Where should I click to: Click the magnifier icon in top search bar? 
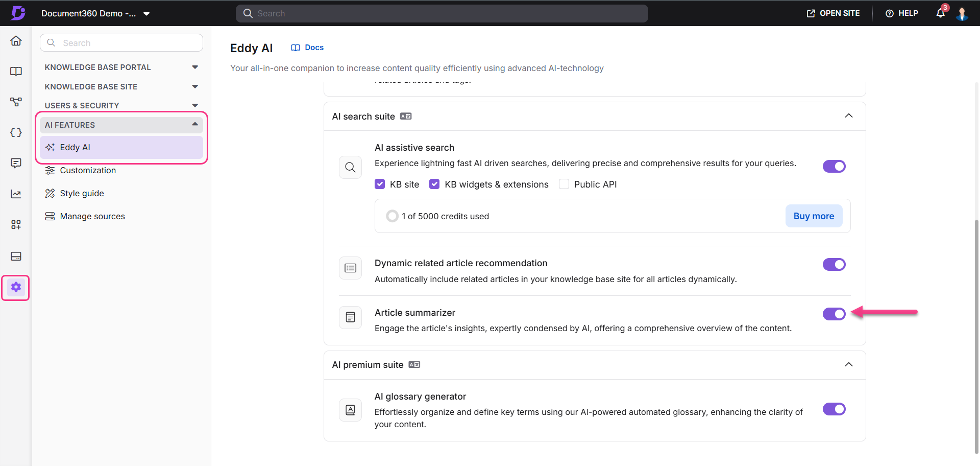pyautogui.click(x=248, y=13)
